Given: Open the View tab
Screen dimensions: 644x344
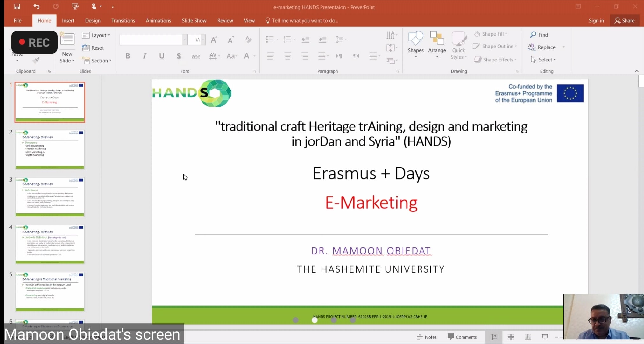Looking at the screenshot, I should (x=249, y=20).
